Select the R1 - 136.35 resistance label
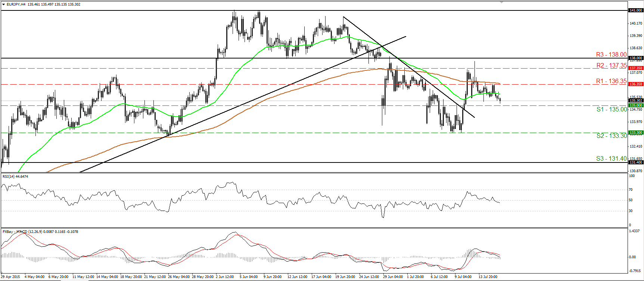The image size is (644, 281). pyautogui.click(x=612, y=81)
